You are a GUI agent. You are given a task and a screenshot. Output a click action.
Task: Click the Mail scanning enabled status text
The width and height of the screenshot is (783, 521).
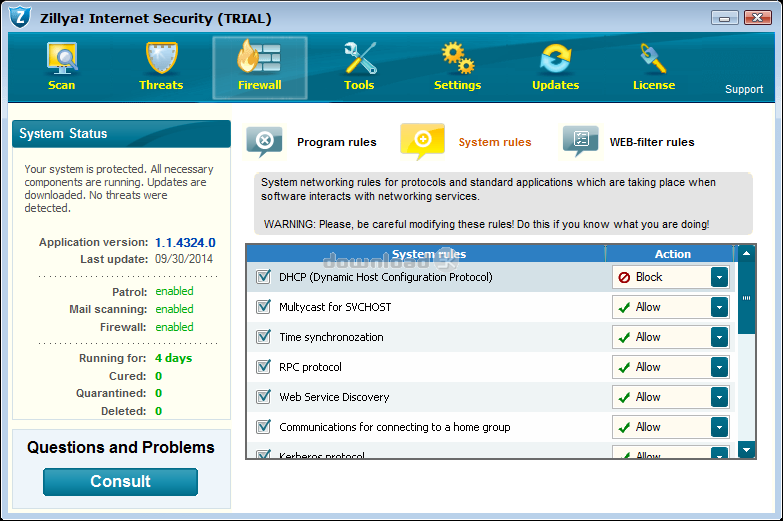[x=174, y=309]
